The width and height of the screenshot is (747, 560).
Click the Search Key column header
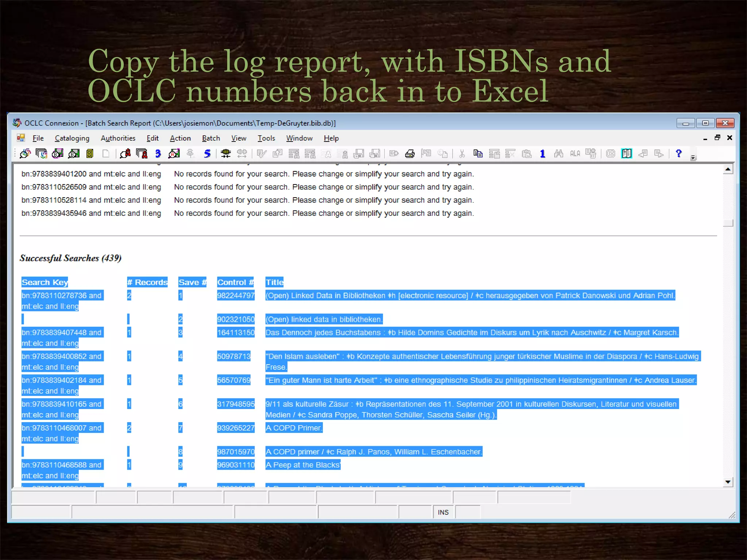point(45,282)
